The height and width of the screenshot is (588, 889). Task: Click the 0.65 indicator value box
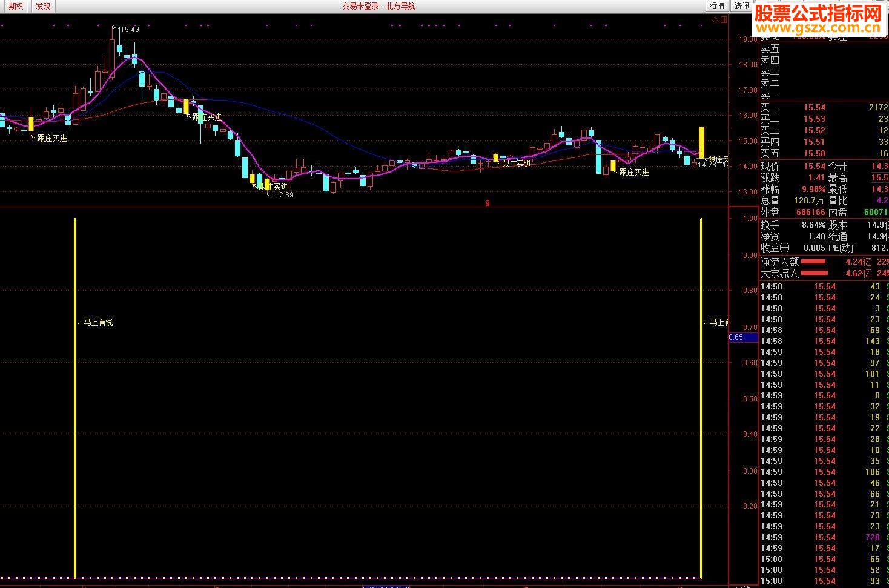pyautogui.click(x=743, y=337)
